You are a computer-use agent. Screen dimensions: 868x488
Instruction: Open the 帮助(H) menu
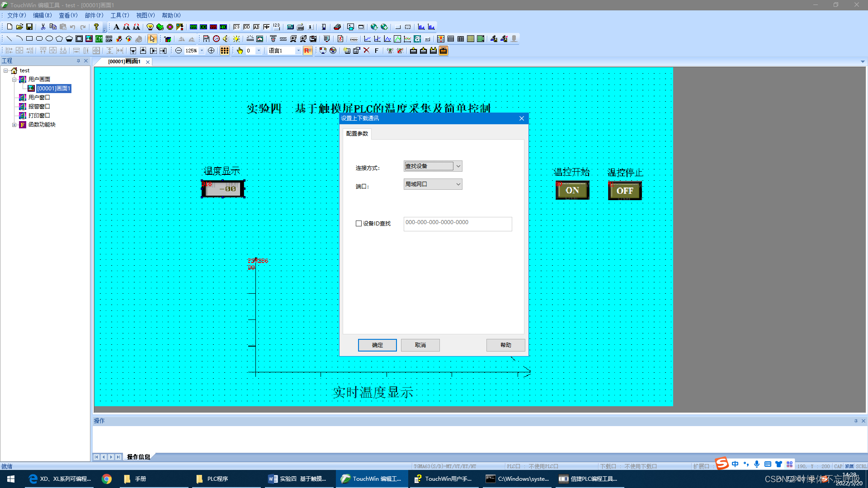pyautogui.click(x=171, y=15)
